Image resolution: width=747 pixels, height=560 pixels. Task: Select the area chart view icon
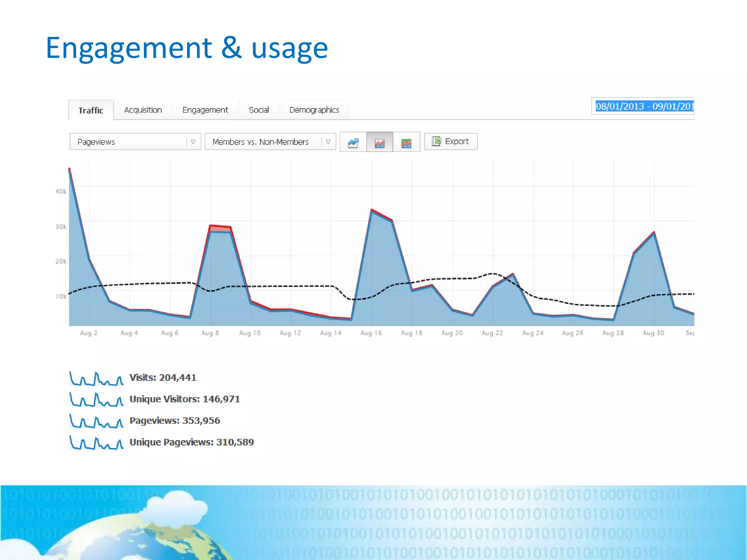coord(380,142)
